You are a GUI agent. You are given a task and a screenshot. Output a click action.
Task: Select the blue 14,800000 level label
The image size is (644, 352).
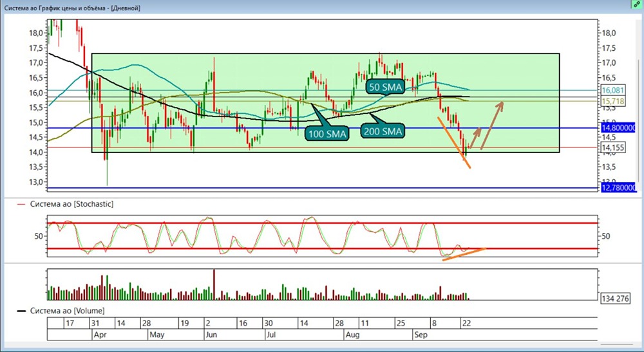(x=618, y=128)
